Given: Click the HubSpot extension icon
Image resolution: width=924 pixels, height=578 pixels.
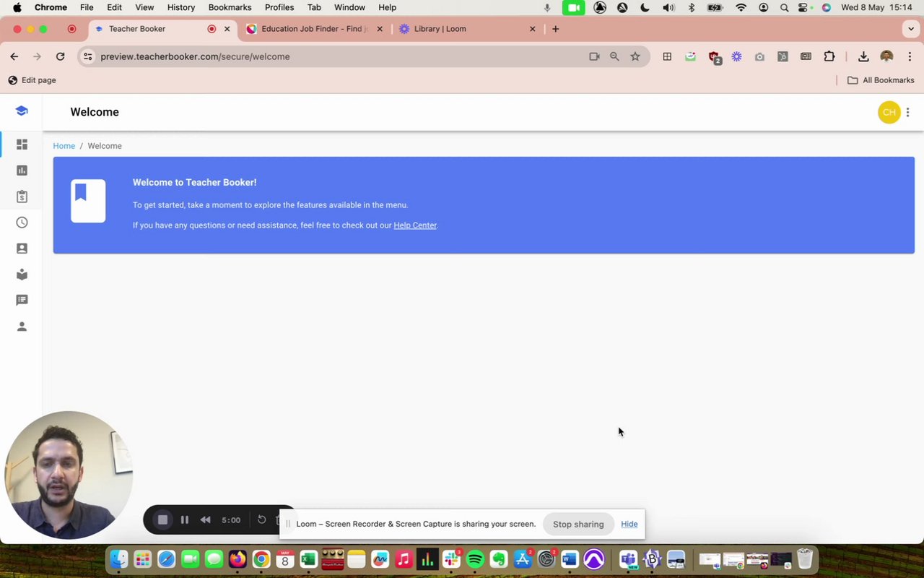Looking at the screenshot, I should pos(783,56).
